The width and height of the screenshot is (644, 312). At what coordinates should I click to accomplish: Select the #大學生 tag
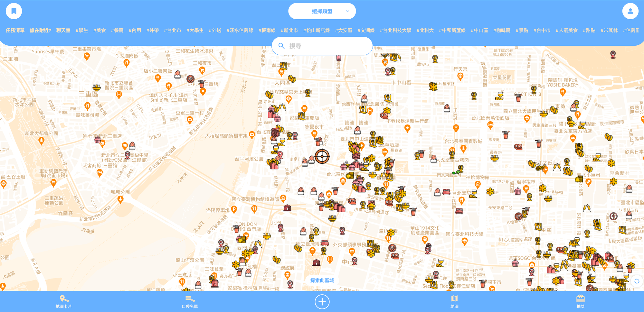[x=195, y=31]
